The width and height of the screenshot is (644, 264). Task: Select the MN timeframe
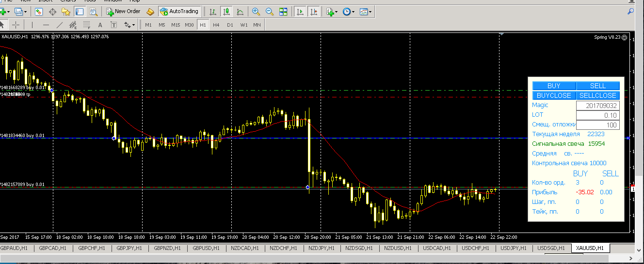[257, 25]
